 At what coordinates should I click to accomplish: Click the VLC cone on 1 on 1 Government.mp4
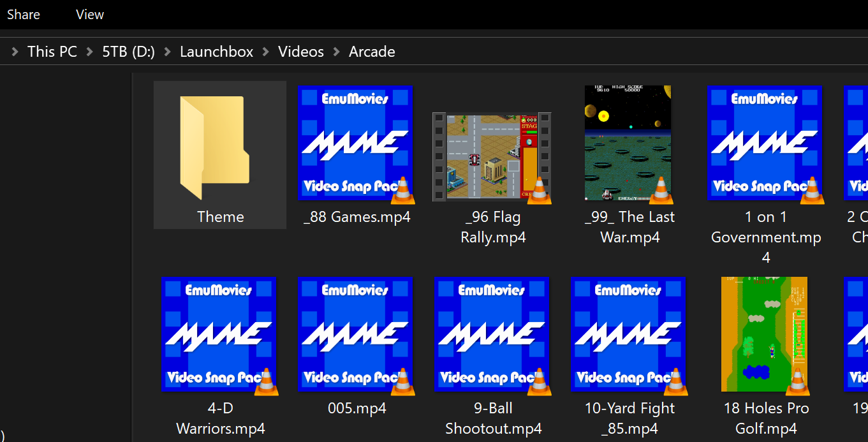812,190
